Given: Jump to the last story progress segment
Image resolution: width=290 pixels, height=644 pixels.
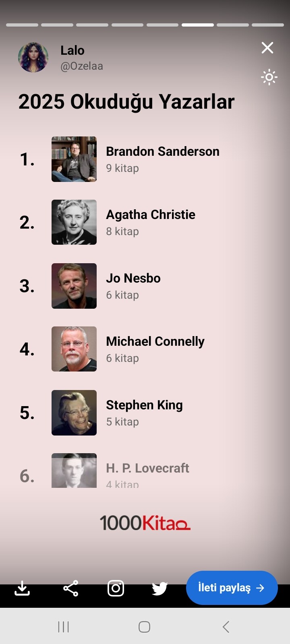Looking at the screenshot, I should 268,25.
